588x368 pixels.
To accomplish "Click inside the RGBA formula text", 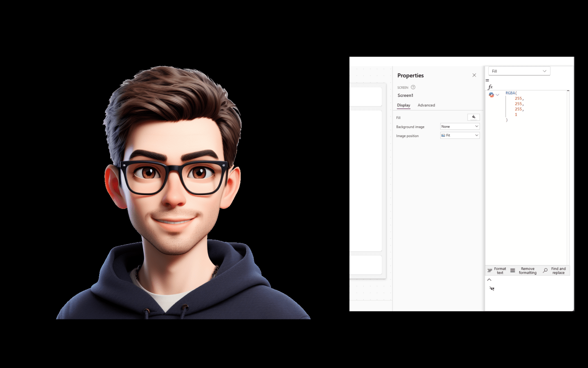I will [x=515, y=107].
